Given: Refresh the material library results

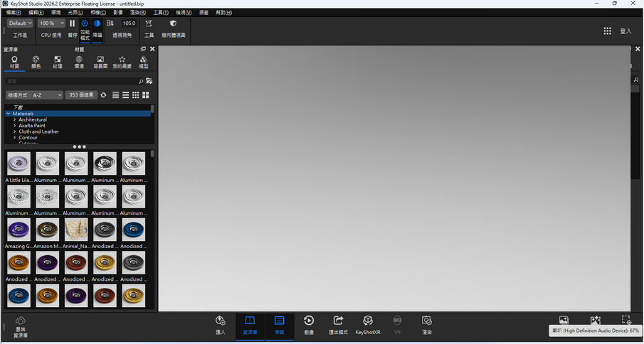Looking at the screenshot, I should tap(103, 95).
